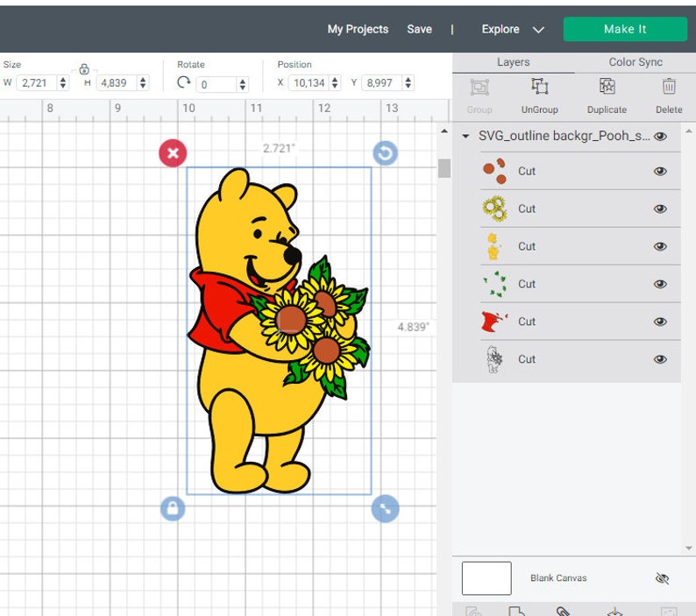
Task: Click the Width stepper arrows
Action: click(63, 82)
